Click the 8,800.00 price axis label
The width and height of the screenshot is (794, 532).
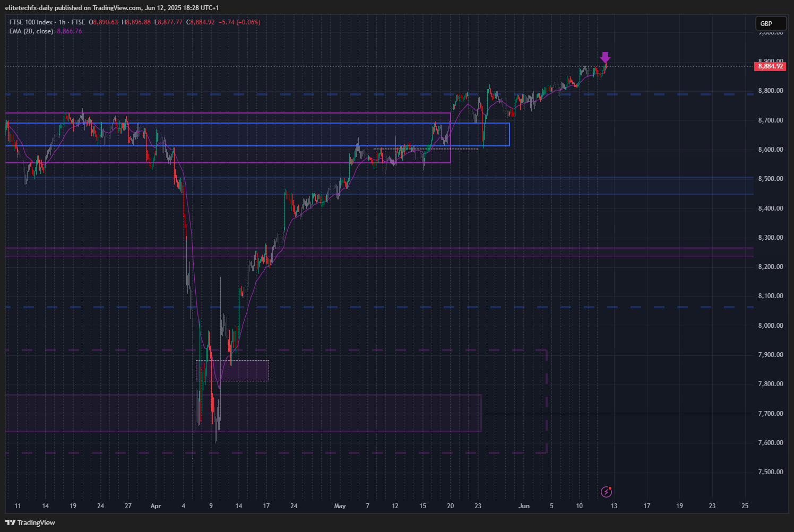click(x=771, y=91)
